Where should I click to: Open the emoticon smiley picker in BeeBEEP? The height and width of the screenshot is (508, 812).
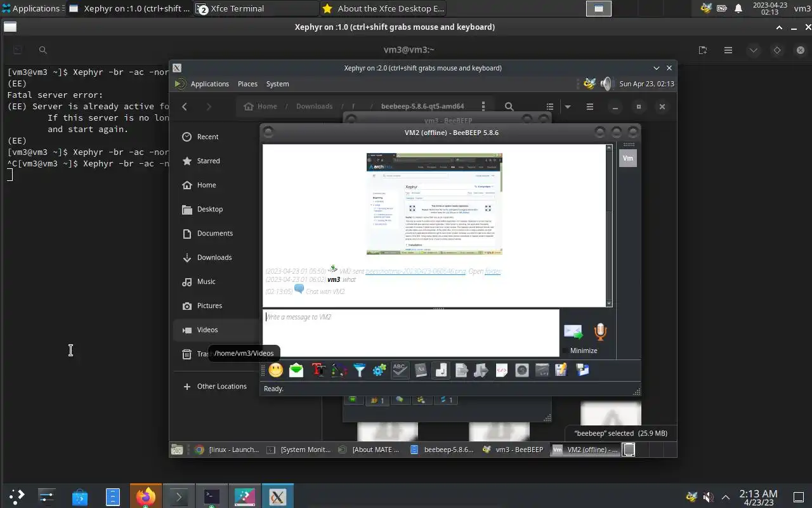275,370
